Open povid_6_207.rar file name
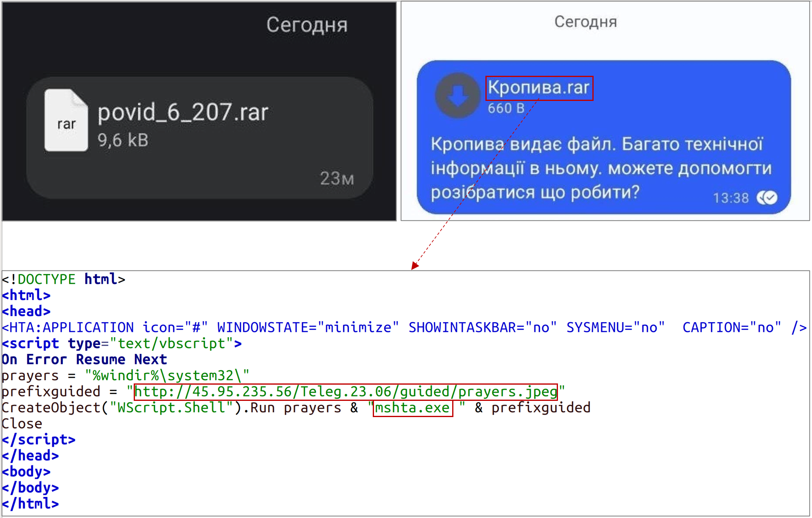This screenshot has width=812, height=518. click(183, 112)
